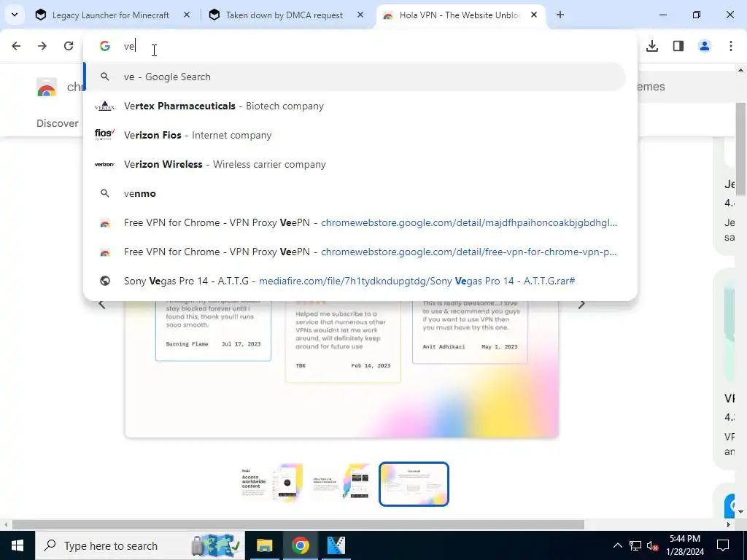The width and height of the screenshot is (747, 560).
Task: Click the globe icon beside Sony Vegas suggestion
Action: click(105, 281)
